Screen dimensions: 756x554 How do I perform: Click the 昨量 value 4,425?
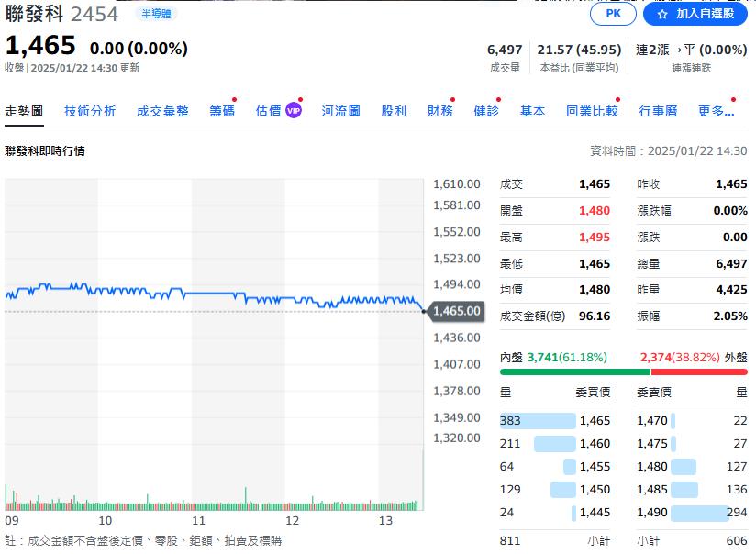point(731,290)
